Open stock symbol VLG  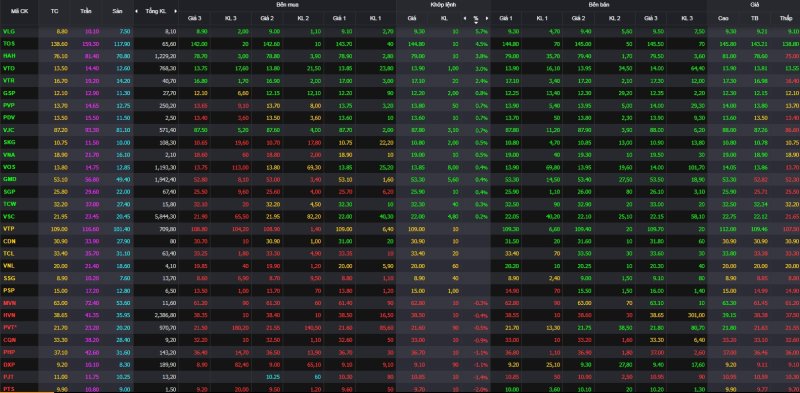9,32
